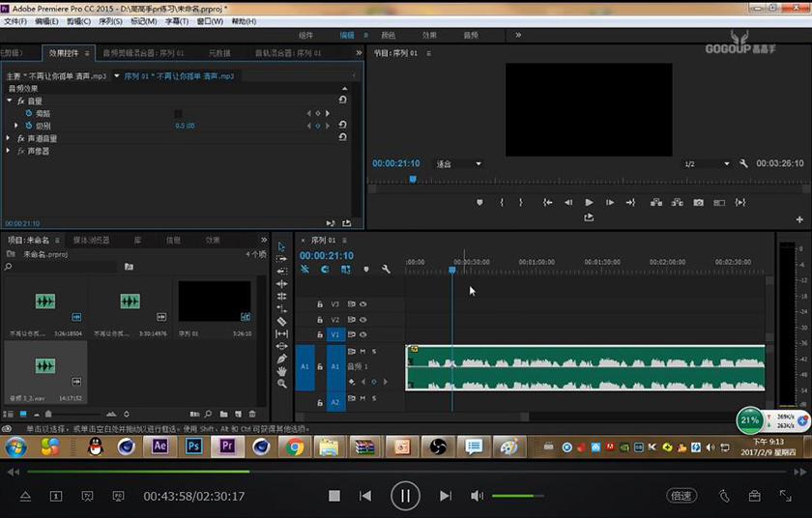812x518 pixels.
Task: Launch Photoshop from the Windows taskbar
Action: tap(193, 446)
